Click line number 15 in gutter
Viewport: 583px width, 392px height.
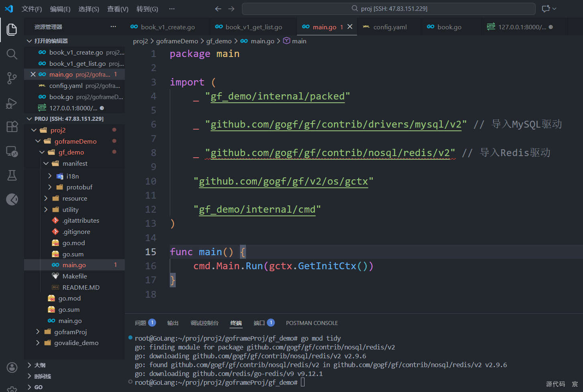coord(150,252)
